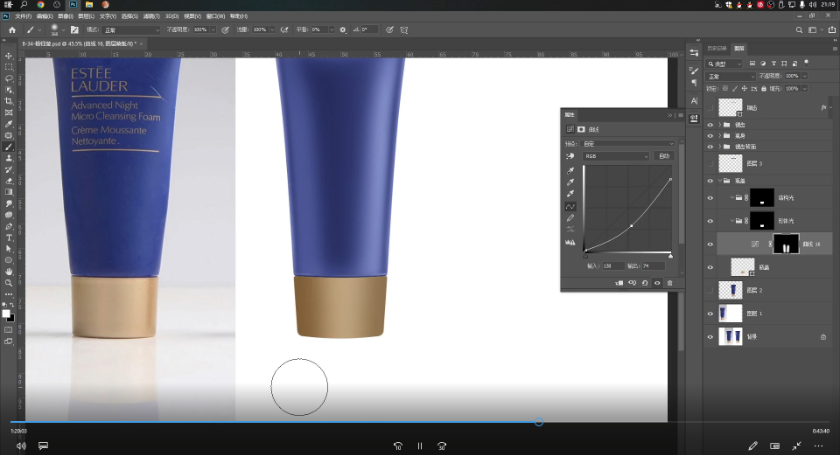This screenshot has height=455, width=840.
Task: Open the brush preset picker arrow
Action: (x=63, y=30)
